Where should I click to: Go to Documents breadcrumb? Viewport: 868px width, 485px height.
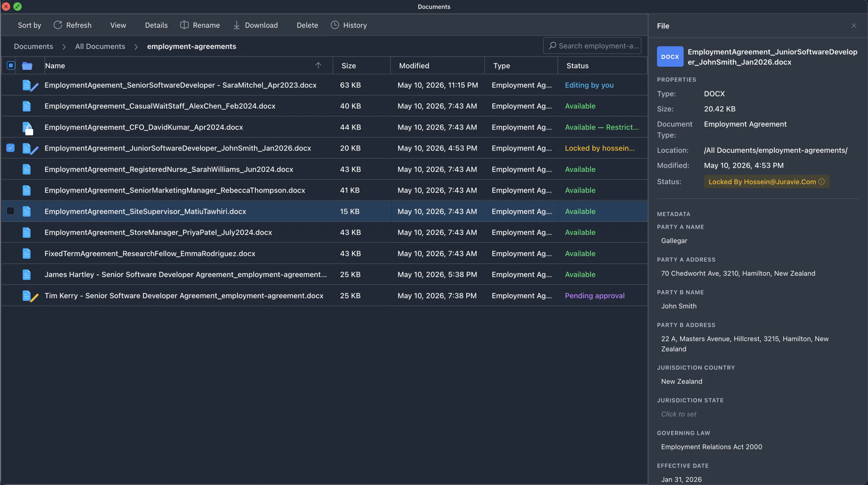(34, 46)
